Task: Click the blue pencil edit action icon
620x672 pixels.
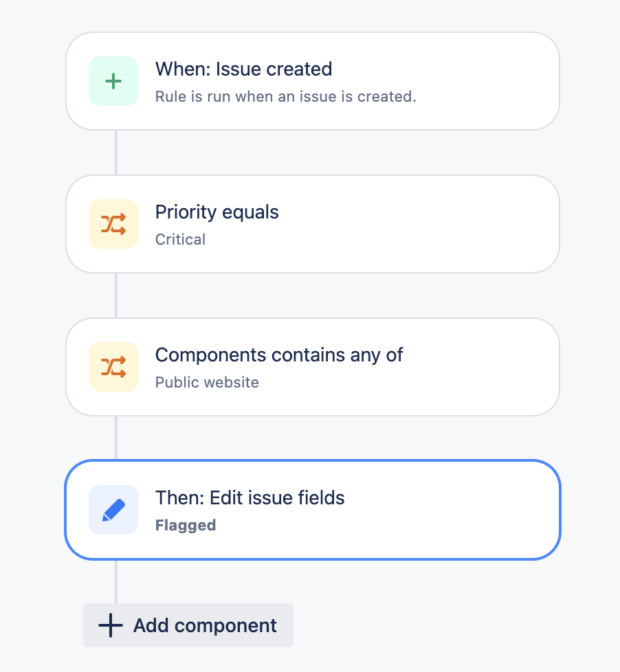Action: pyautogui.click(x=113, y=510)
